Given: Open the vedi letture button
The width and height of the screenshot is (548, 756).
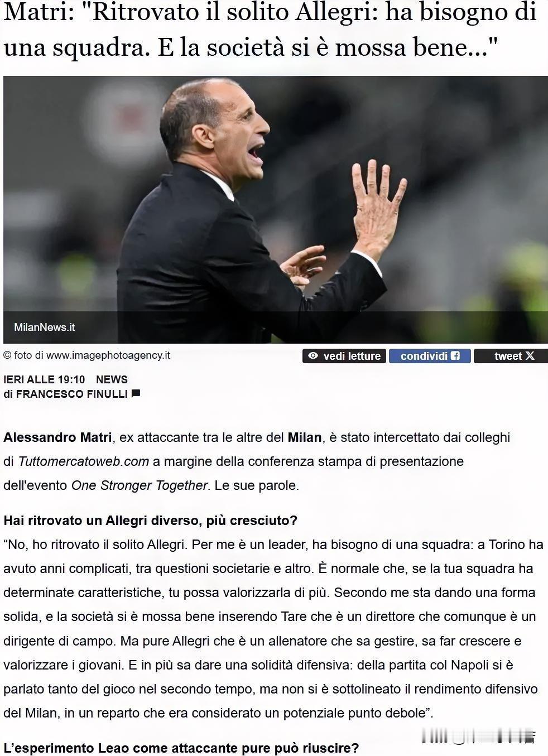Looking at the screenshot, I should [344, 356].
